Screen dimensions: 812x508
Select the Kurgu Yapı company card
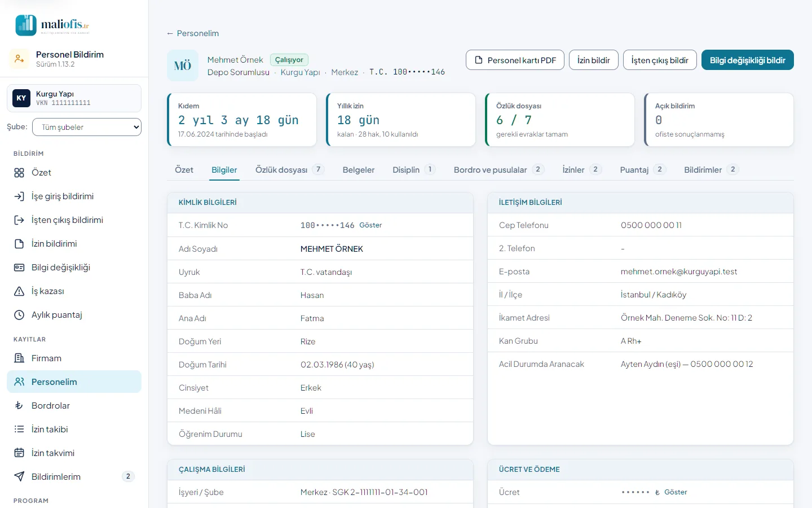[74, 98]
